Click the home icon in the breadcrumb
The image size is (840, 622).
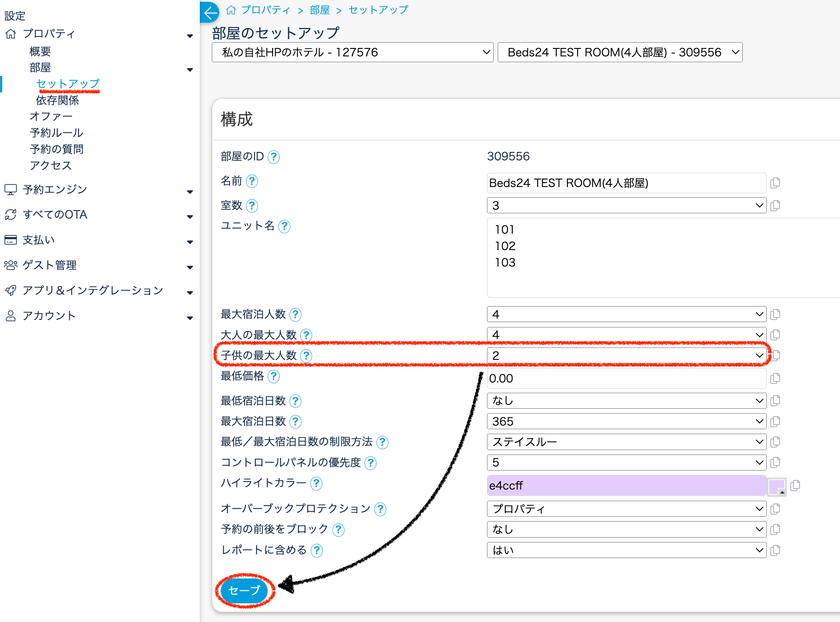coord(230,9)
